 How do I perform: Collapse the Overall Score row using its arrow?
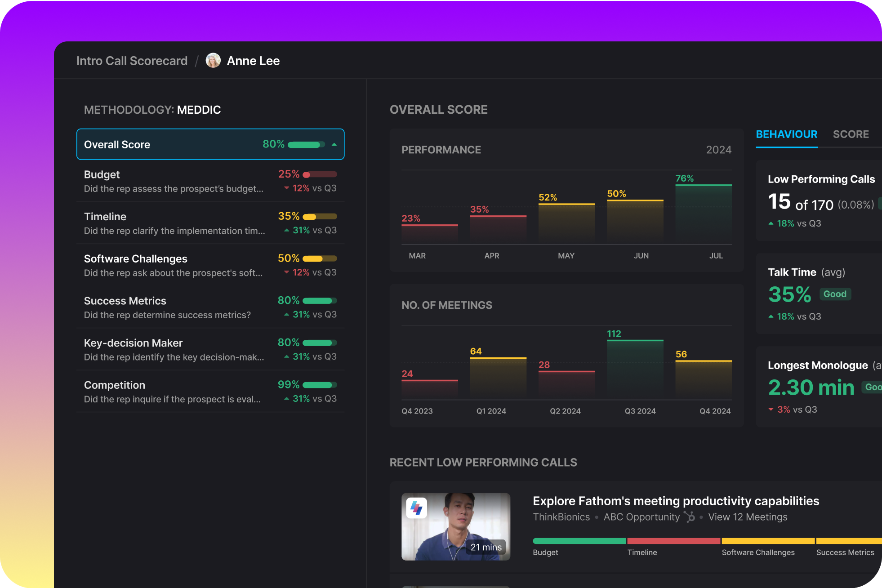click(334, 144)
